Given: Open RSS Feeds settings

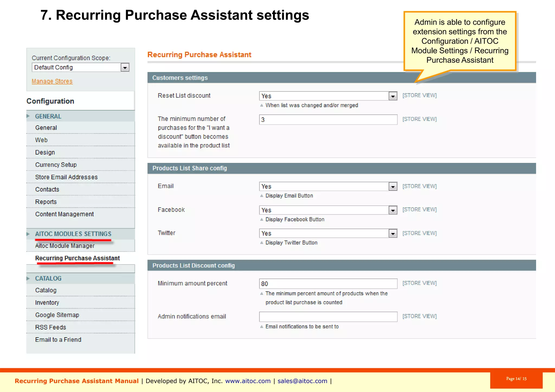Looking at the screenshot, I should click(51, 327).
